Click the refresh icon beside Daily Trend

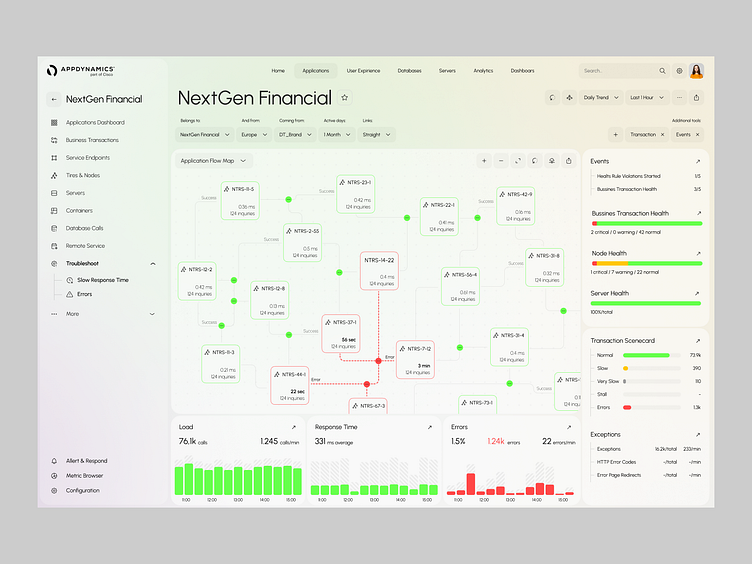click(x=552, y=97)
